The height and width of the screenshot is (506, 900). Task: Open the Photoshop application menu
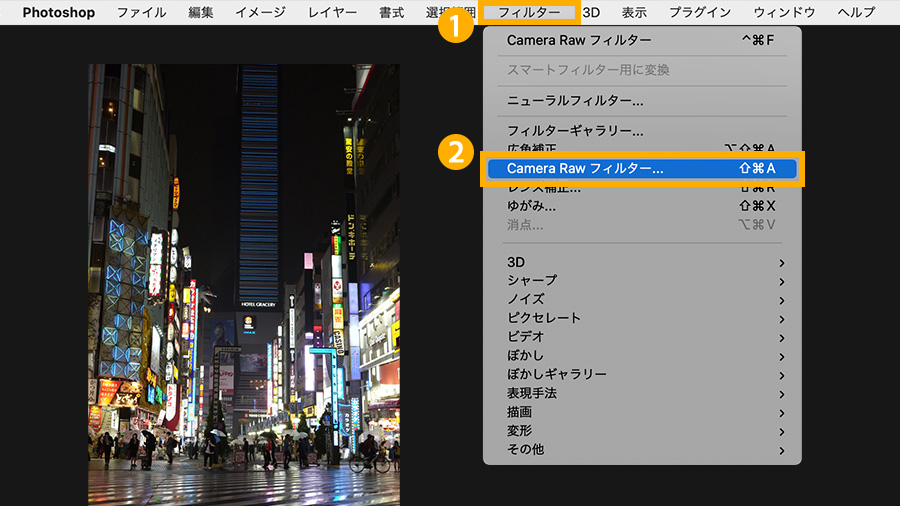pos(59,12)
